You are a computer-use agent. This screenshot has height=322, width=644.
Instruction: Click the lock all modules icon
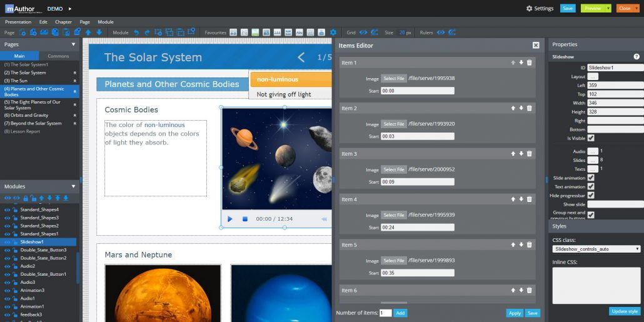(x=26, y=198)
